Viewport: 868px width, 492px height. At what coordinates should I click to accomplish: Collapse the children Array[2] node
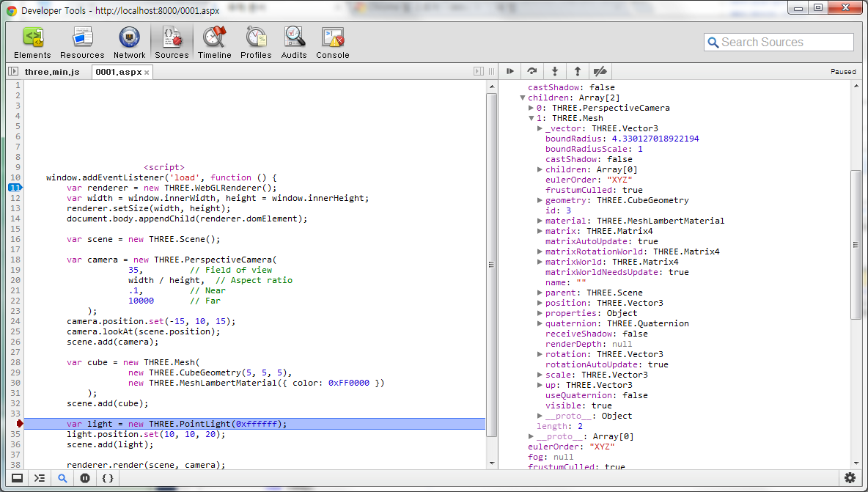click(522, 98)
